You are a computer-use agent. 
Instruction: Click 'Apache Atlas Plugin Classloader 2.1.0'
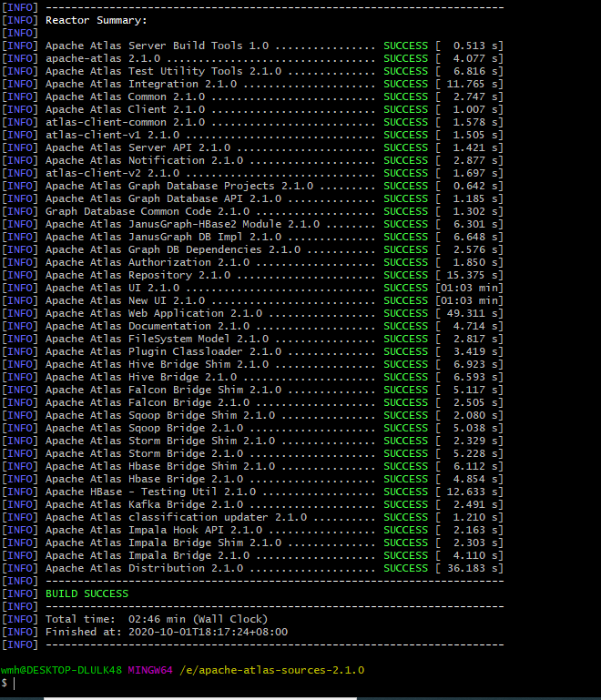pyautogui.click(x=163, y=351)
